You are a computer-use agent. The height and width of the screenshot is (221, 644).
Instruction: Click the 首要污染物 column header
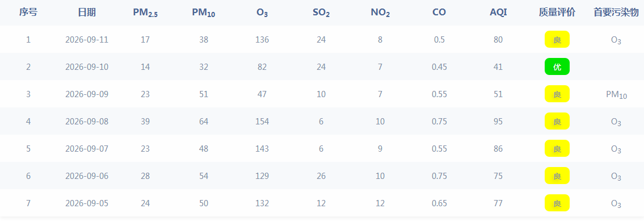616,12
